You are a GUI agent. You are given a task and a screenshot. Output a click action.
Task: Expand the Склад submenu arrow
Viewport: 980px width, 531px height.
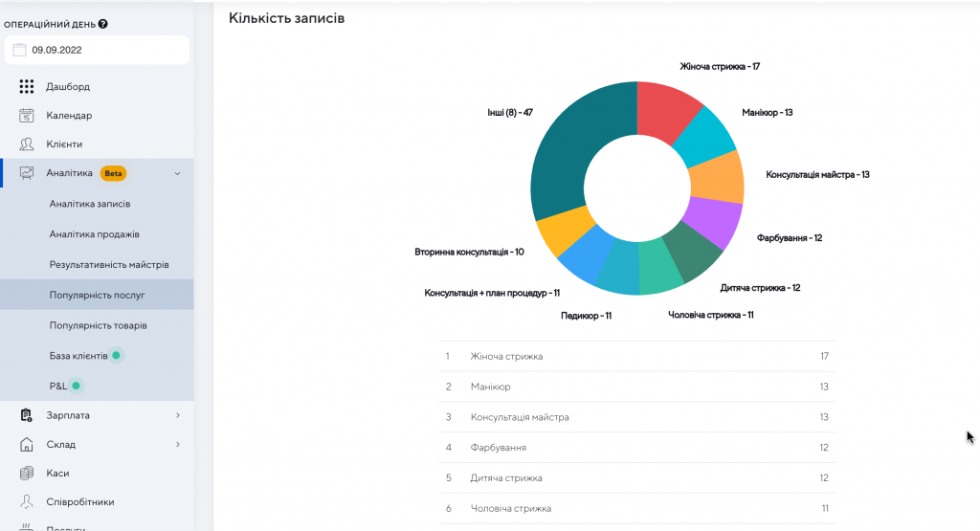(178, 444)
